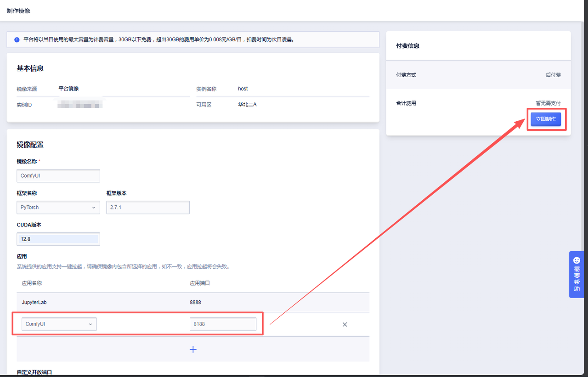
Task: Click the instance name value host
Action: click(243, 89)
